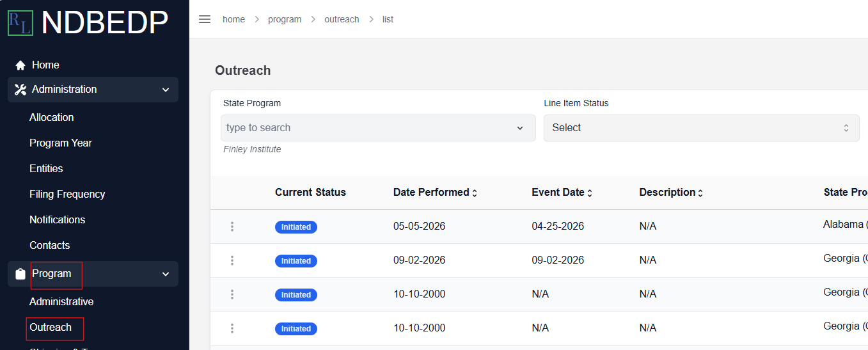The height and width of the screenshot is (350, 868).
Task: Sort by Description arrows icon
Action: click(x=700, y=193)
